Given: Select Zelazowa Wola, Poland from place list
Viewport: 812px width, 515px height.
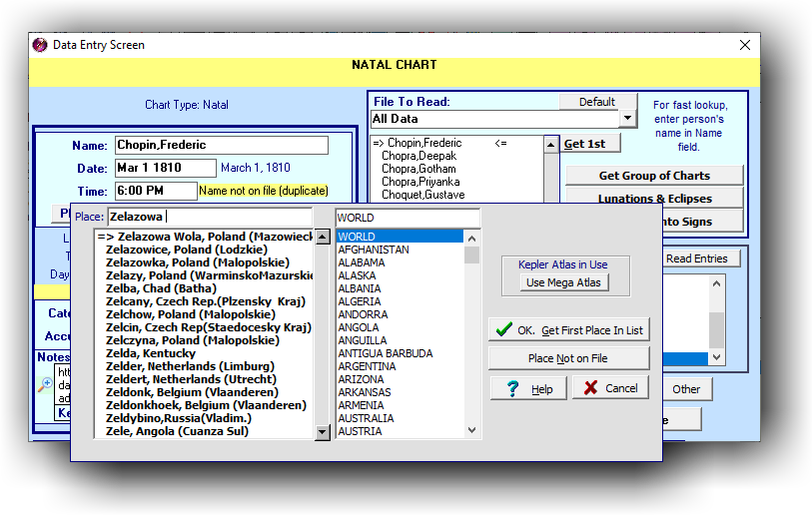Looking at the screenshot, I should tap(210, 237).
